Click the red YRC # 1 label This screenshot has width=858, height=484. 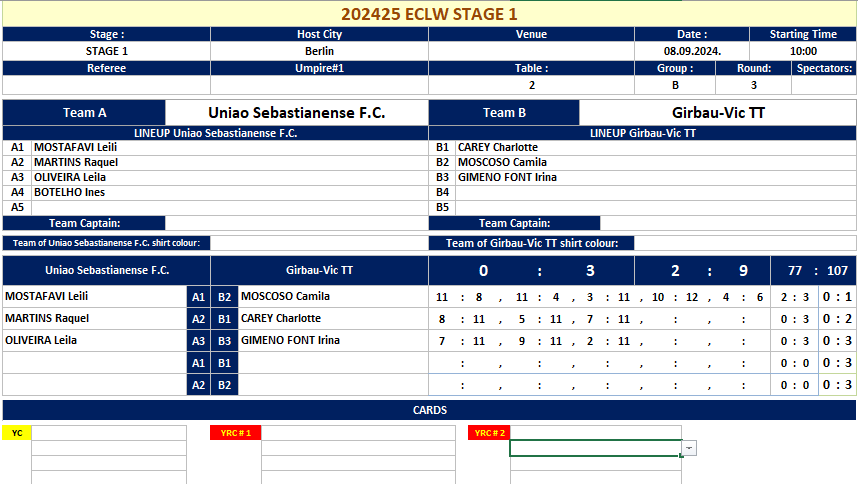[235, 433]
